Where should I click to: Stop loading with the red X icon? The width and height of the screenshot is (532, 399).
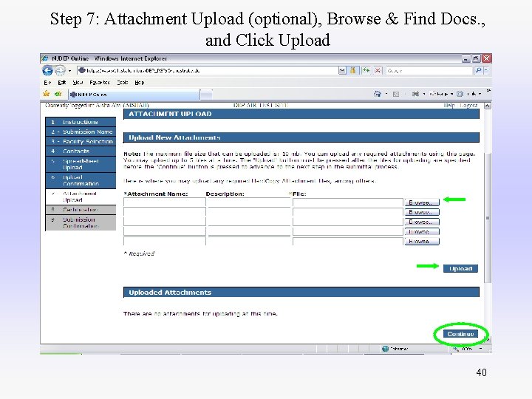(378, 71)
